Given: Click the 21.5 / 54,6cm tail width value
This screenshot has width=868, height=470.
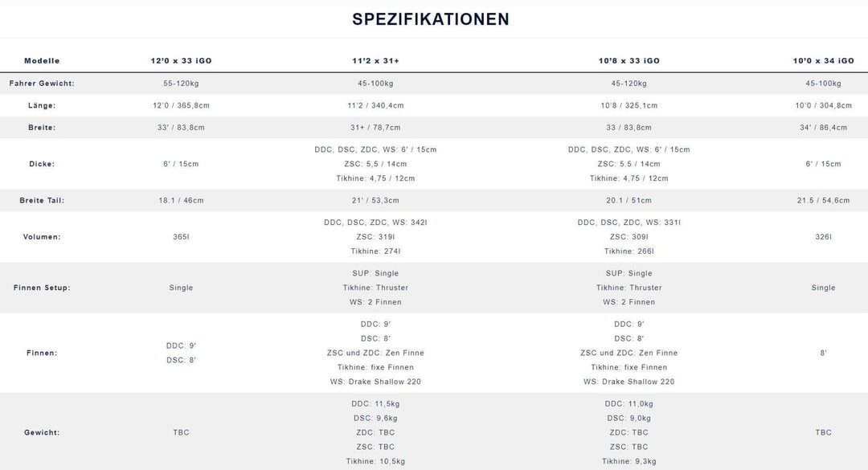Looking at the screenshot, I should pos(823,200).
